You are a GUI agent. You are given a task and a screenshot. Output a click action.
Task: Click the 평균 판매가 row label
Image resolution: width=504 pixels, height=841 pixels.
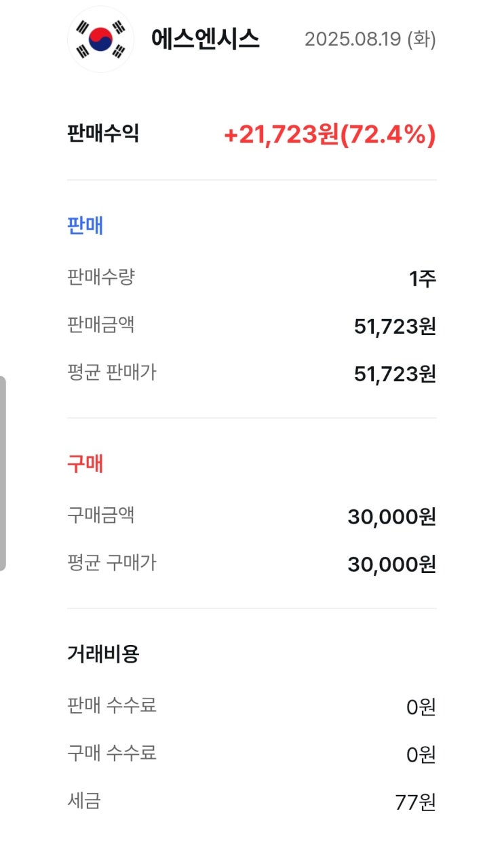coord(111,372)
